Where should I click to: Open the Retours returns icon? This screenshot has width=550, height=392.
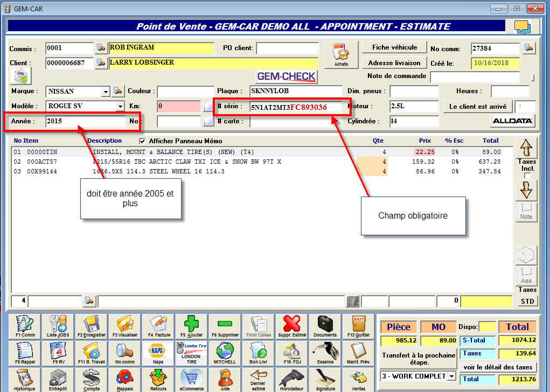(158, 380)
